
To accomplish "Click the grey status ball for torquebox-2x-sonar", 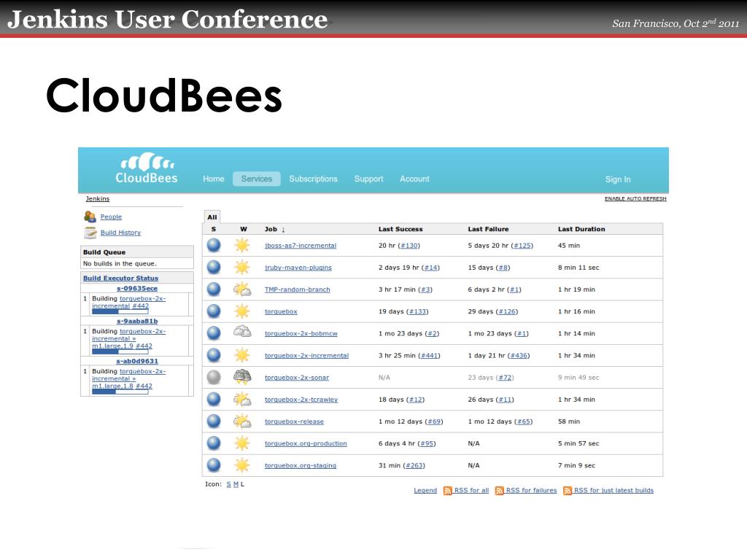I will [x=214, y=377].
